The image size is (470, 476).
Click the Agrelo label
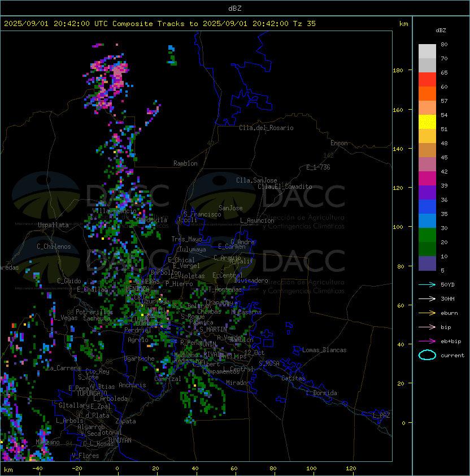138,340
